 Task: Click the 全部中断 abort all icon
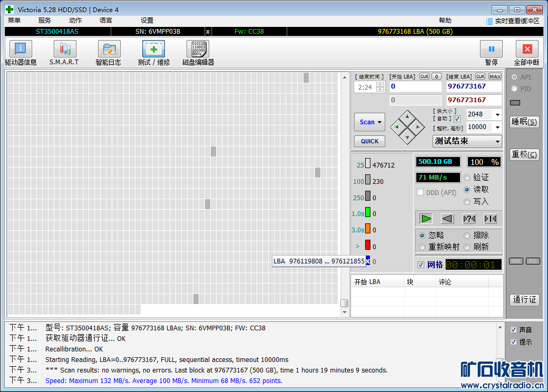pyautogui.click(x=527, y=49)
